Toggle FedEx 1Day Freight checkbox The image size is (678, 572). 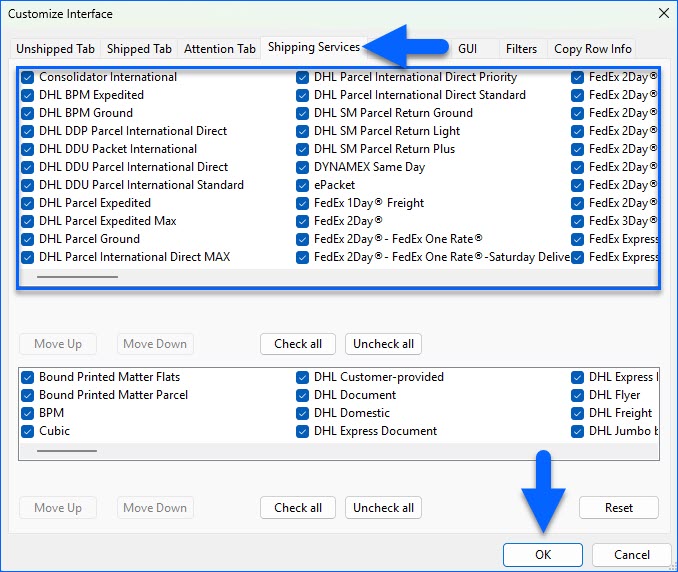coord(303,203)
